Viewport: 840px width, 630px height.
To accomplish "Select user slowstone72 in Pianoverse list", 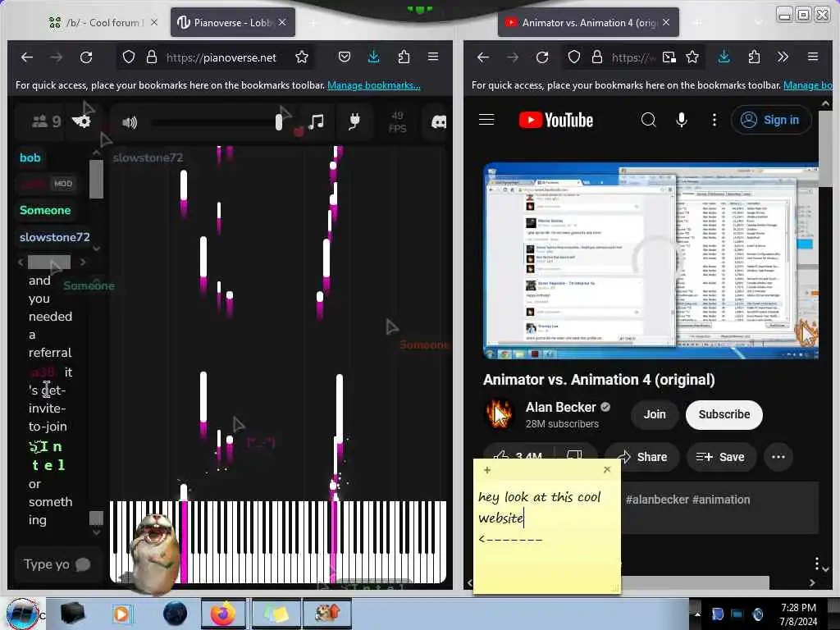I will (x=55, y=237).
